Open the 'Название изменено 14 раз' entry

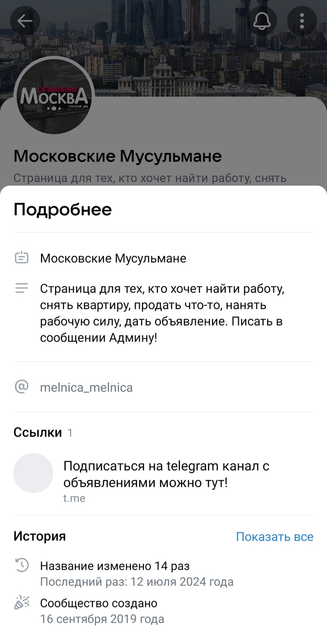pyautogui.click(x=115, y=566)
